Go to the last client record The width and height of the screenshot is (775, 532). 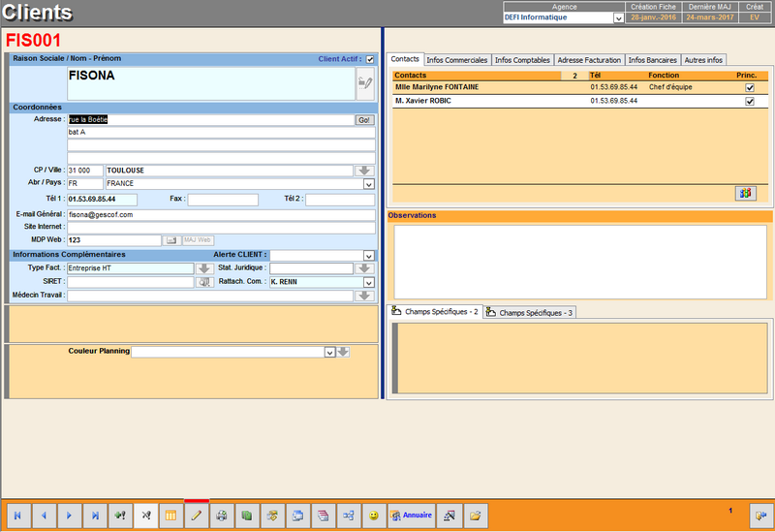click(x=94, y=516)
